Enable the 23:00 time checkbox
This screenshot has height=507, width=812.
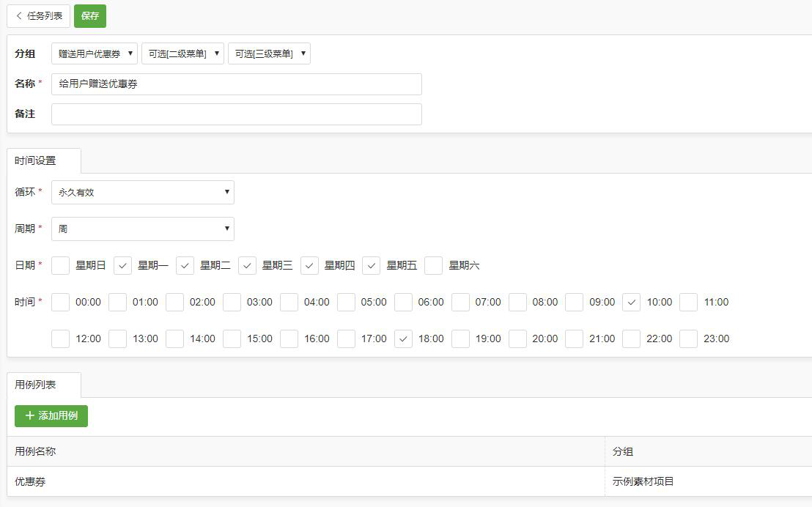(687, 338)
